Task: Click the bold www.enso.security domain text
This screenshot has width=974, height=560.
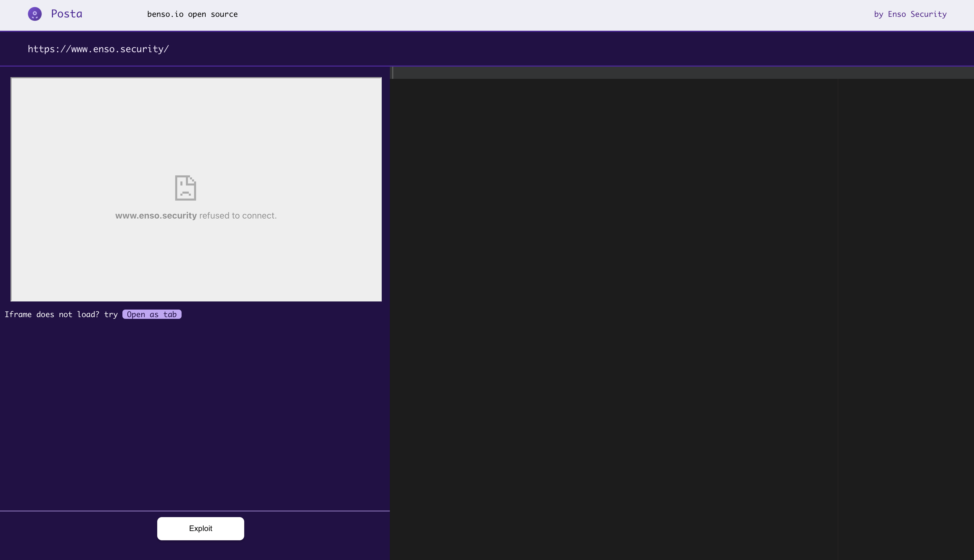Action: click(156, 216)
